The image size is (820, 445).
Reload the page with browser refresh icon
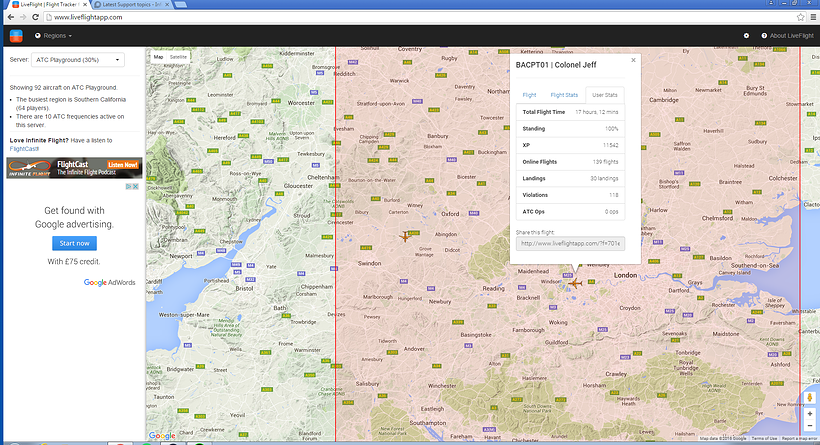click(x=36, y=17)
